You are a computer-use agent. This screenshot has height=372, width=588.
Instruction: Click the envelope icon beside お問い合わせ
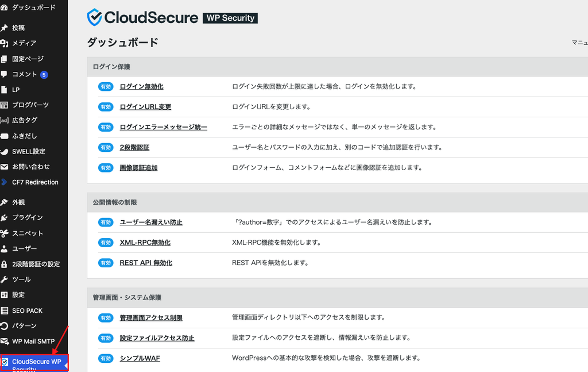4,167
